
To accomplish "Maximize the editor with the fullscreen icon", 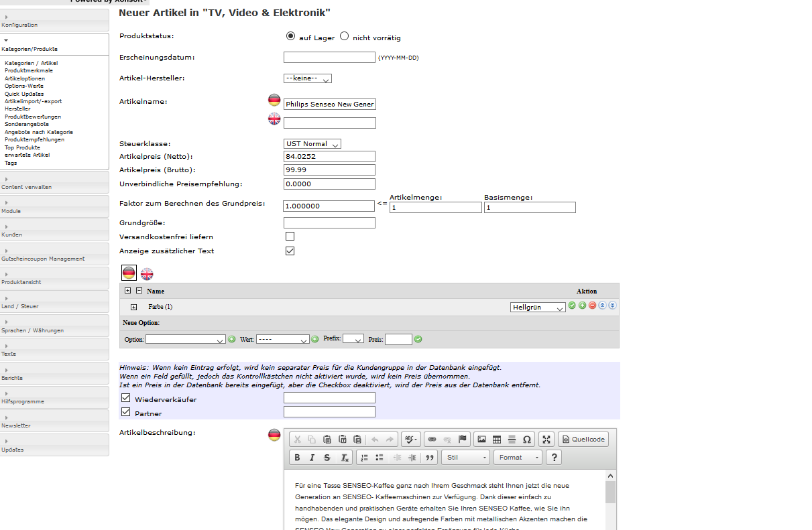I will click(546, 440).
